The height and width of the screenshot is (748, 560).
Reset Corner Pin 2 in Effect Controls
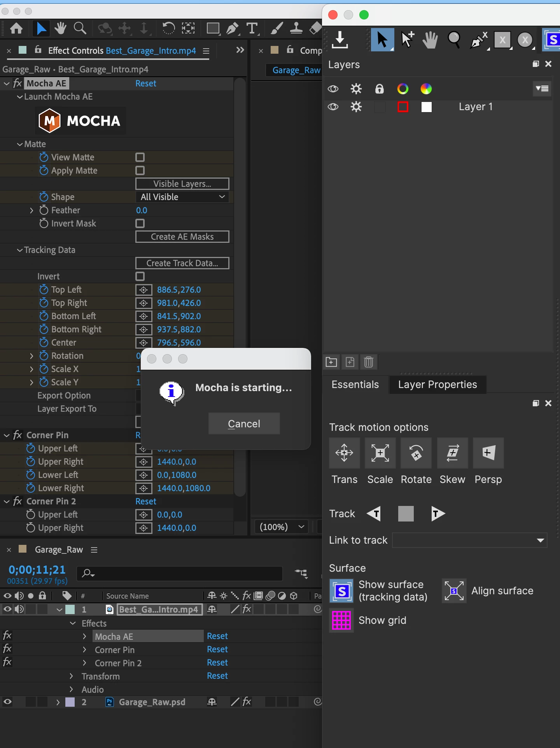146,501
